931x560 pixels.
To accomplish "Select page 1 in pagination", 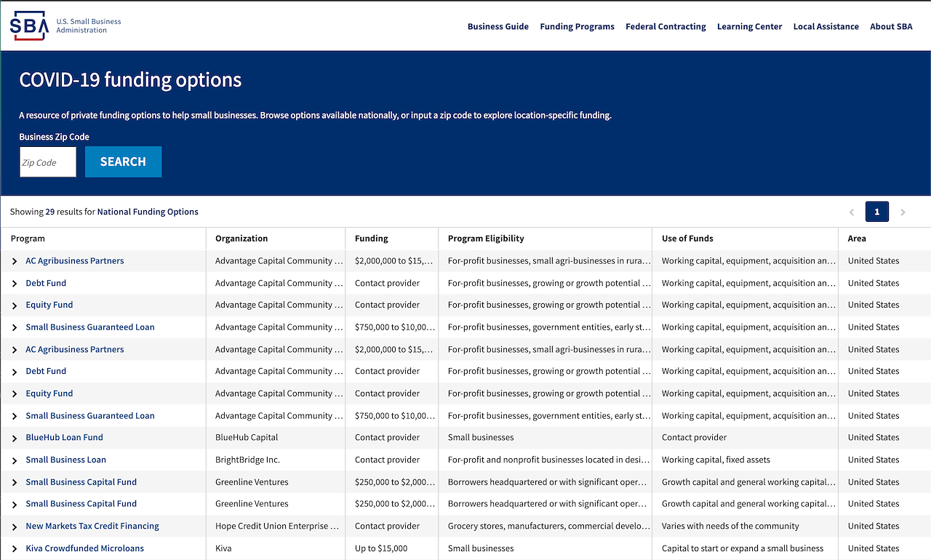I will (877, 212).
